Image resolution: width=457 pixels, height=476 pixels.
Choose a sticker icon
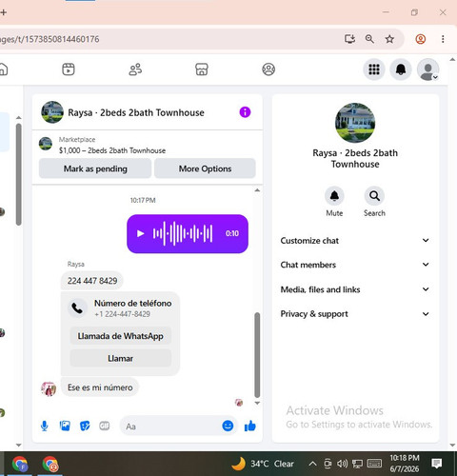click(85, 426)
